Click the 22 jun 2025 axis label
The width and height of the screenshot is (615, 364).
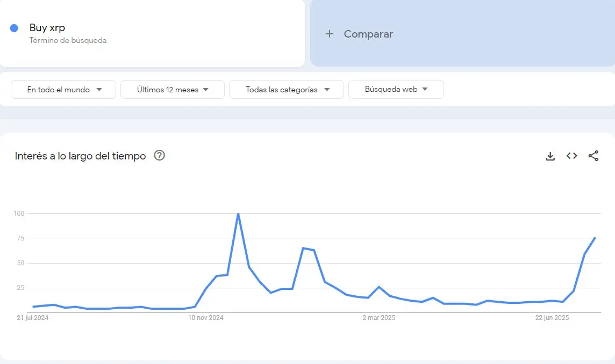[552, 318]
